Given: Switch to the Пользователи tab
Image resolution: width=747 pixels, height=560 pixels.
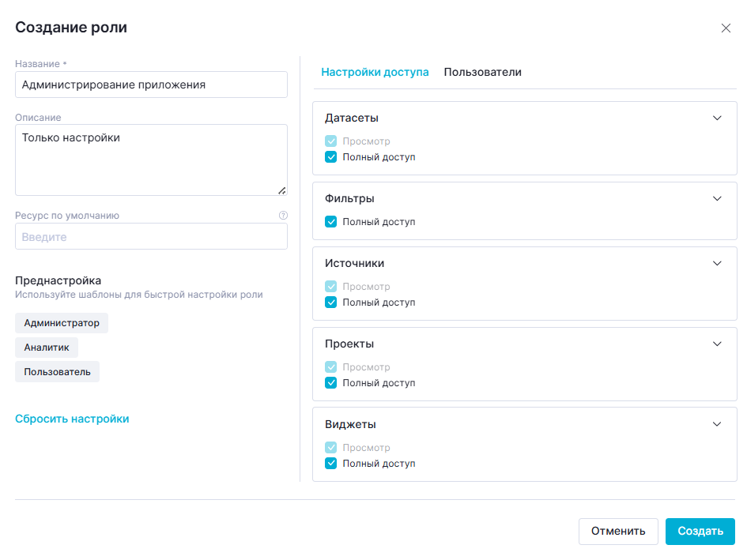Looking at the screenshot, I should [x=482, y=72].
